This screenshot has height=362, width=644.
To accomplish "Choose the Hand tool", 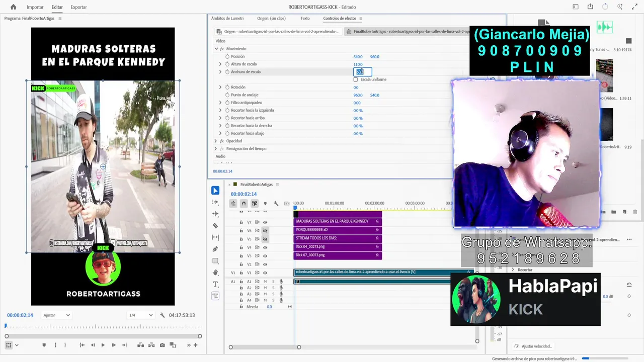I will point(215,273).
